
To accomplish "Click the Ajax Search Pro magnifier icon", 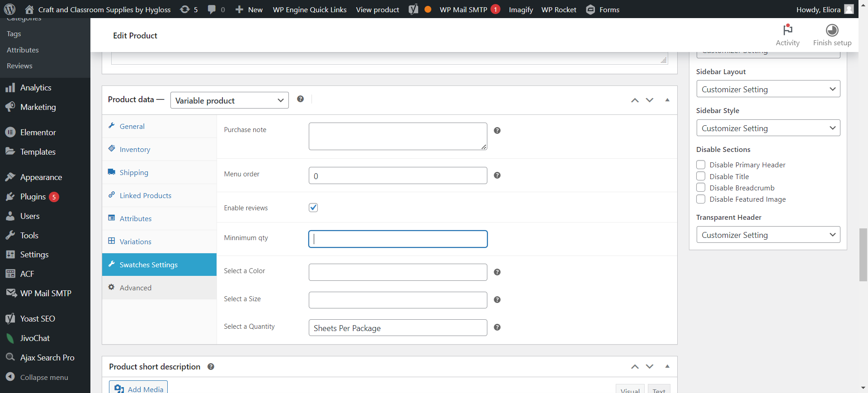I will (x=10, y=357).
